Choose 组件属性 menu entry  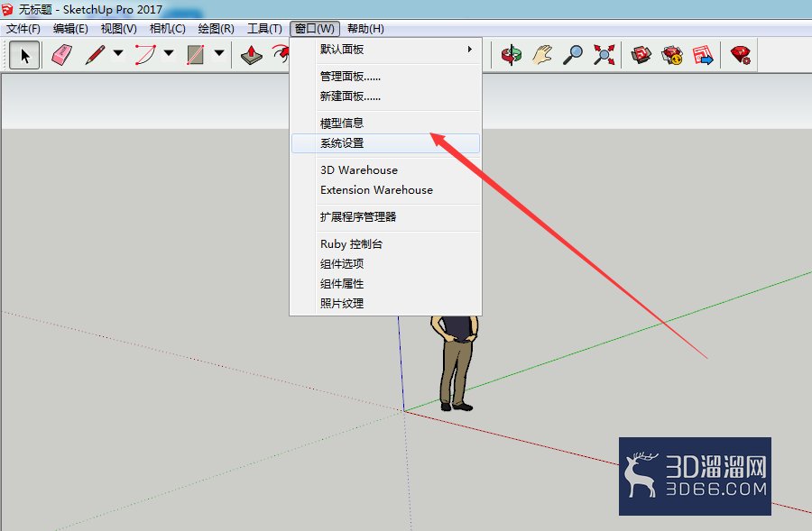pos(386,284)
